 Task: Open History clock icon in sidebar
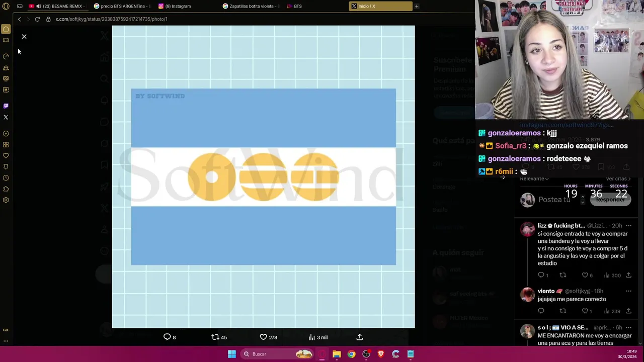6,178
